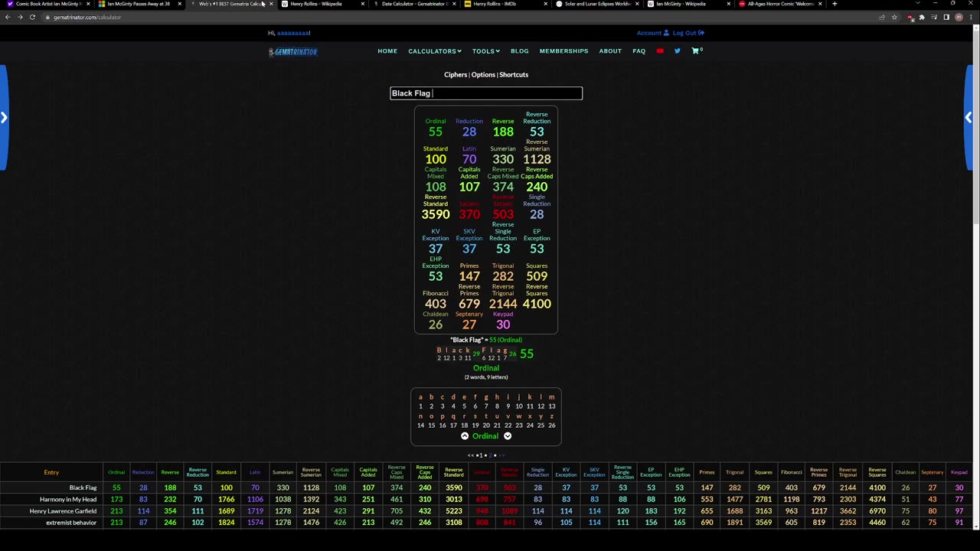Viewport: 980px width, 551px height.
Task: Select the Reduction value 28
Action: coord(469,132)
